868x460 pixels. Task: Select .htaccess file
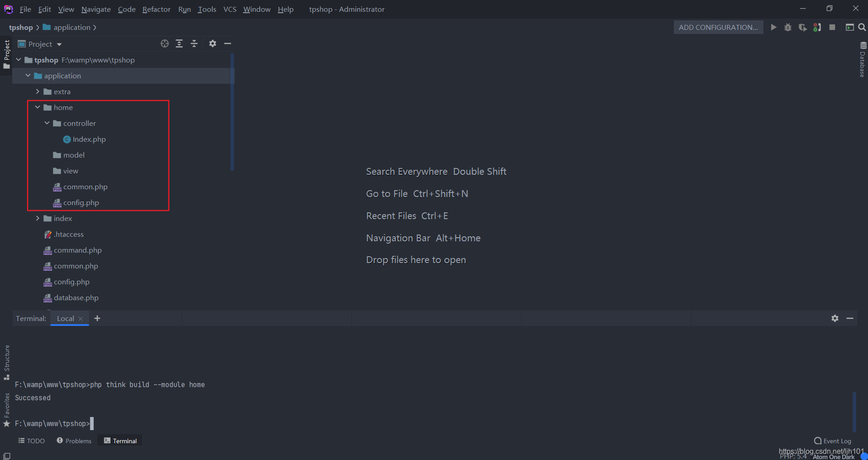coord(64,235)
